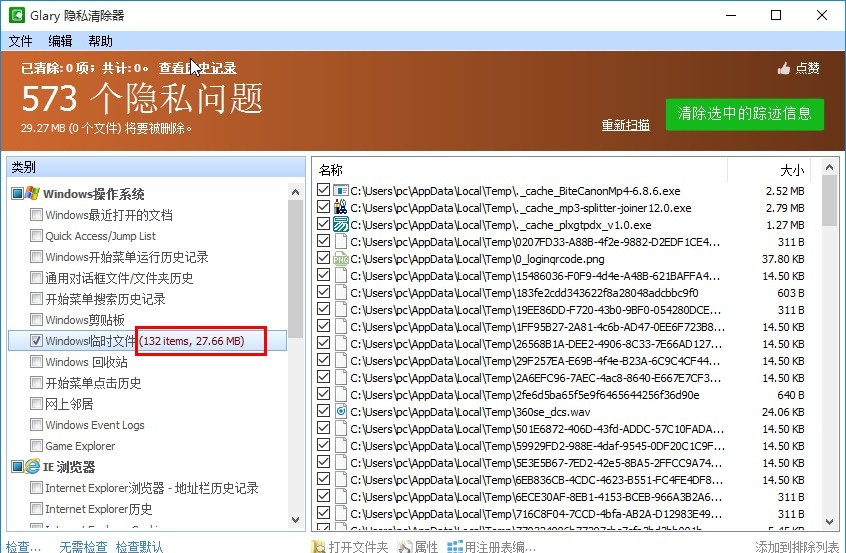
Task: Uncheck the 360se_dcs.wav file checkbox
Action: pyautogui.click(x=323, y=412)
